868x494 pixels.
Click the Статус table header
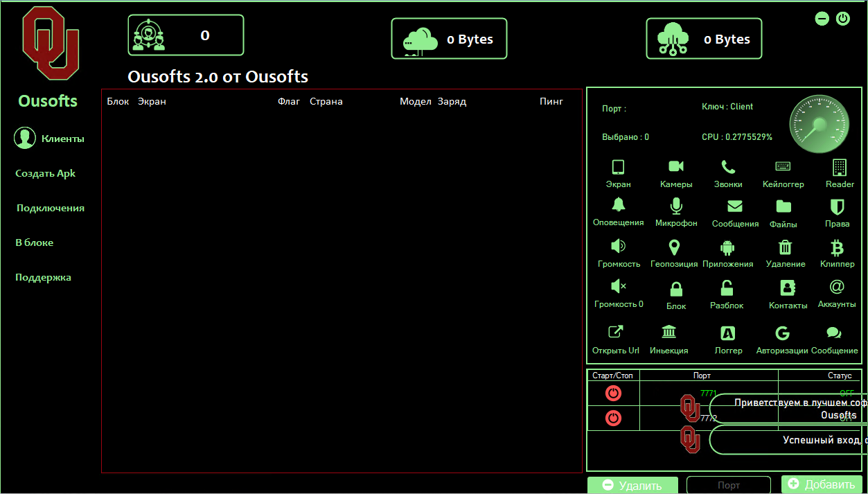pos(840,376)
